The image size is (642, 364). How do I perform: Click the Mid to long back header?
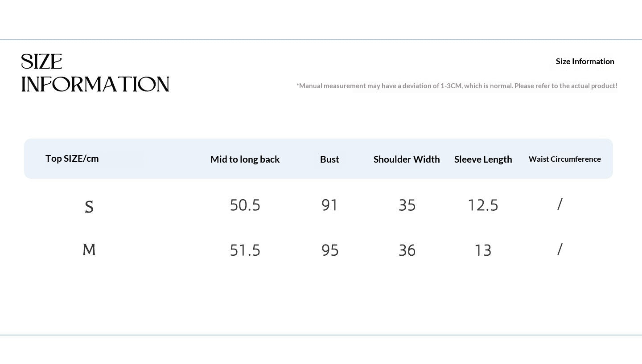[245, 159]
